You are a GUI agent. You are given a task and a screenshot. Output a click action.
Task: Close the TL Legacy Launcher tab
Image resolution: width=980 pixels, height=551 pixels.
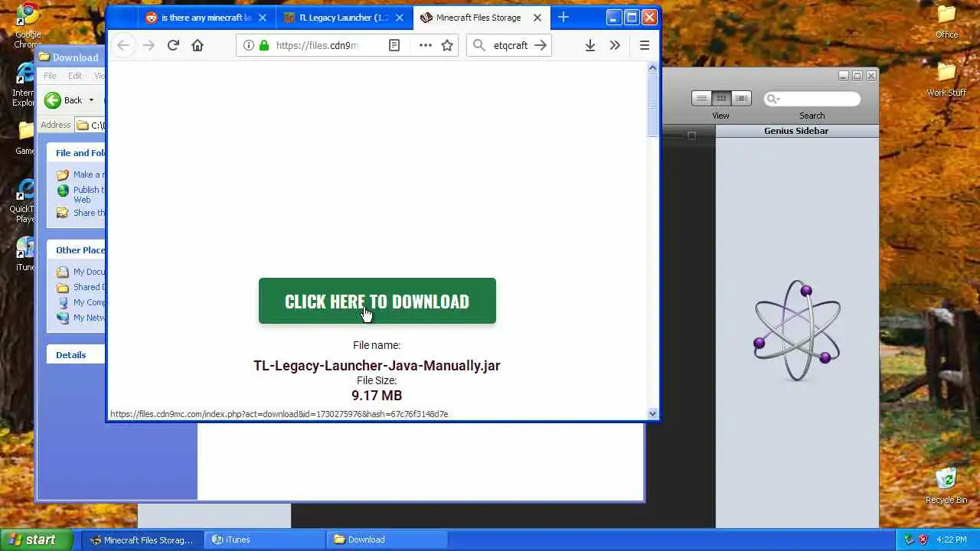(401, 17)
